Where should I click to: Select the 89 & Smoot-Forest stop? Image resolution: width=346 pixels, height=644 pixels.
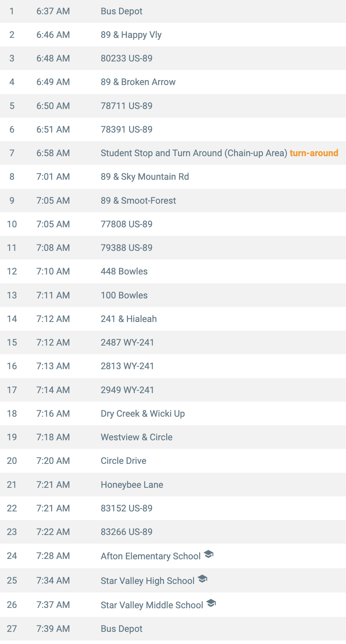coord(173,200)
